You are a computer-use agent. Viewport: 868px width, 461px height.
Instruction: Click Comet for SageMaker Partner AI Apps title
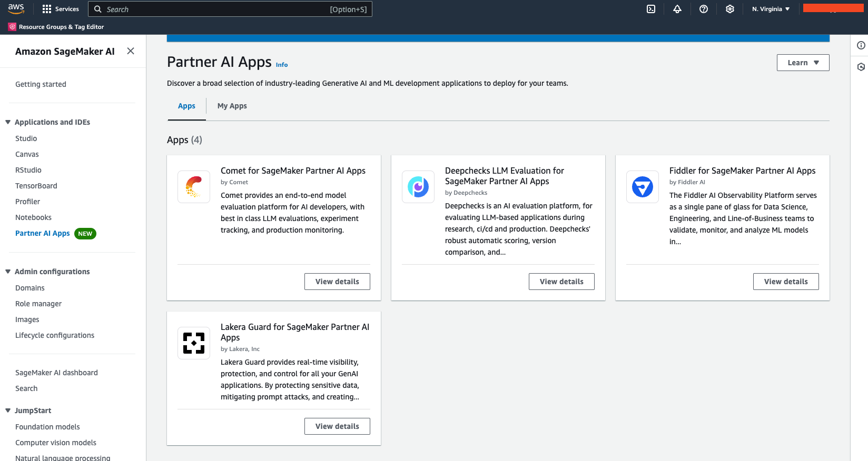point(293,171)
